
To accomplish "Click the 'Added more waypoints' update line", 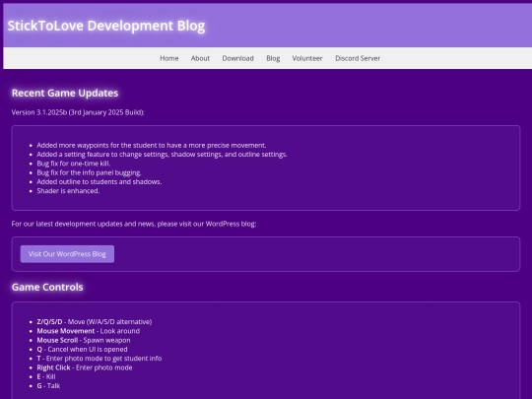I will point(152,145).
